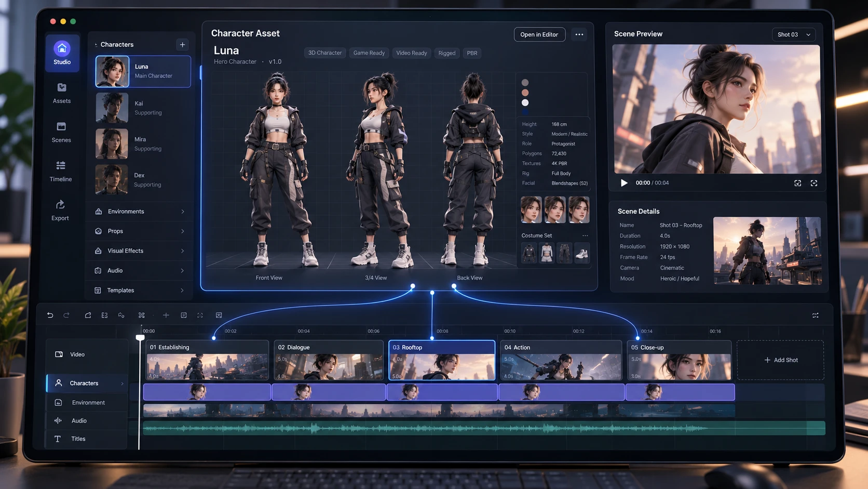This screenshot has width=868, height=489.
Task: Click the Add Shot button
Action: click(780, 360)
